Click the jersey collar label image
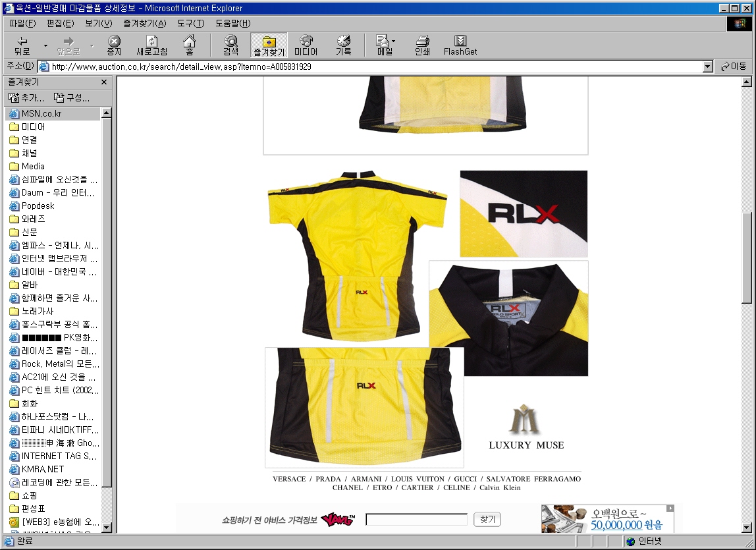This screenshot has width=756, height=550. tap(508, 318)
